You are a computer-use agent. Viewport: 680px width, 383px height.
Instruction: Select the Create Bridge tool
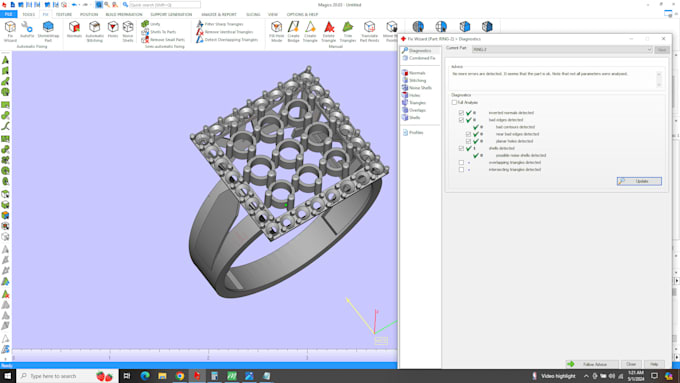[x=294, y=32]
